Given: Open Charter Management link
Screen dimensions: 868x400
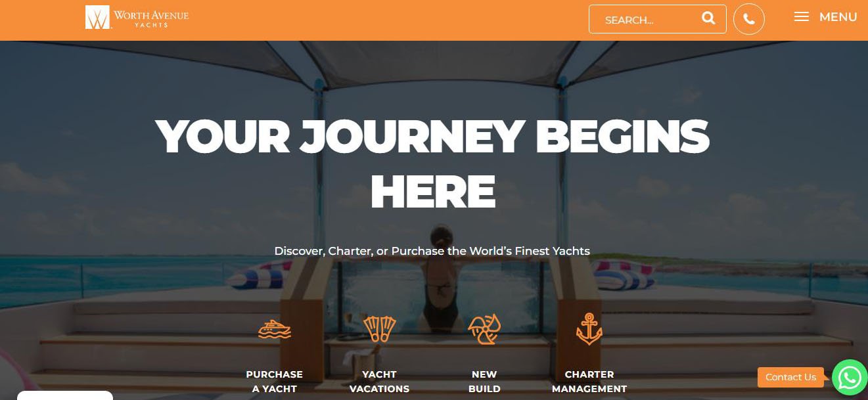Looking at the screenshot, I should click(x=589, y=382).
